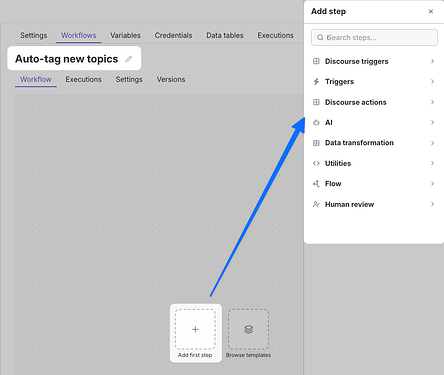Click the Search steps input field
The width and height of the screenshot is (444, 375).
(374, 37)
